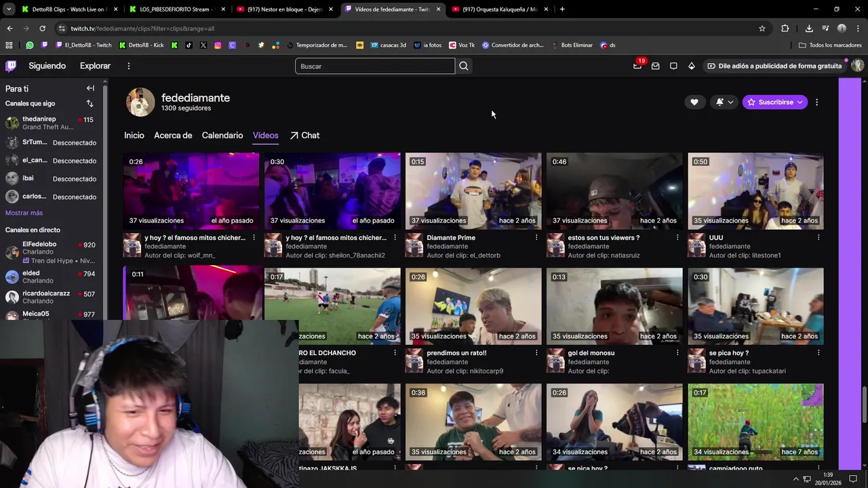Screen dimensions: 868x488
Task: Open ibai channel in sidebar
Action: pos(53,178)
